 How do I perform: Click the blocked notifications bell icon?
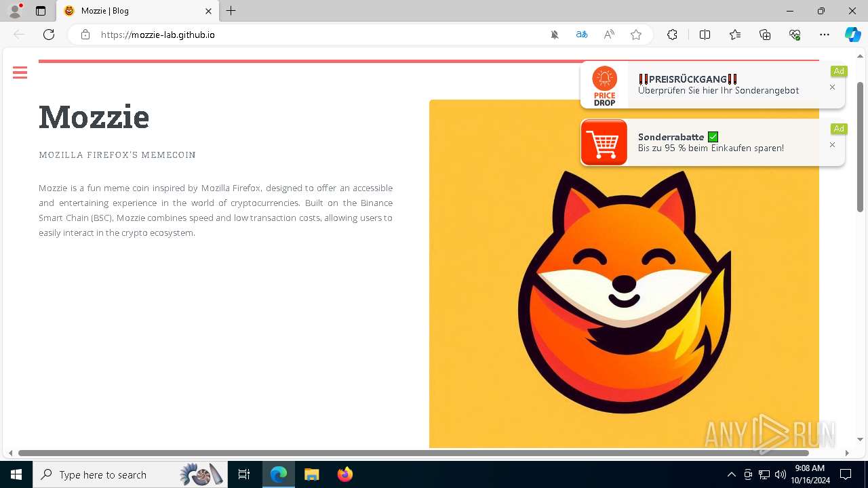click(x=555, y=35)
